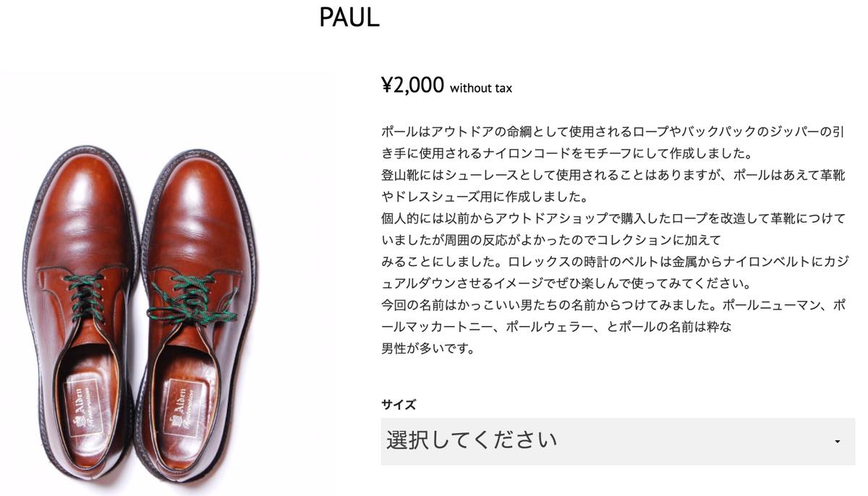The width and height of the screenshot is (868, 496).
Task: Click the green laces on right shoe
Action: tap(192, 304)
